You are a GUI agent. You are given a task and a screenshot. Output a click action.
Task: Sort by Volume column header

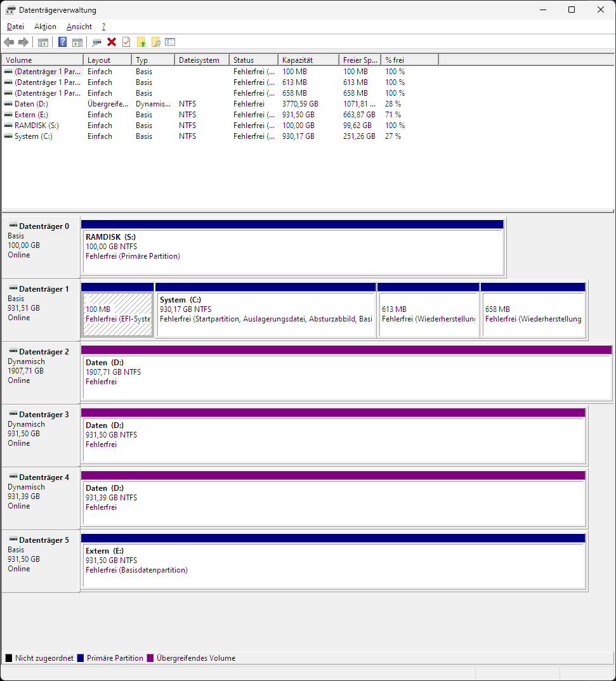(x=43, y=60)
